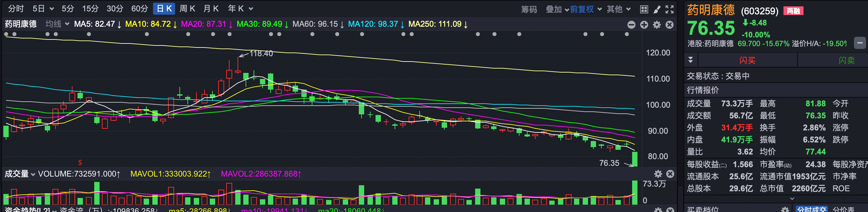Click the stock name 药明康德 in the quote header
868x212 pixels.
click(x=711, y=10)
